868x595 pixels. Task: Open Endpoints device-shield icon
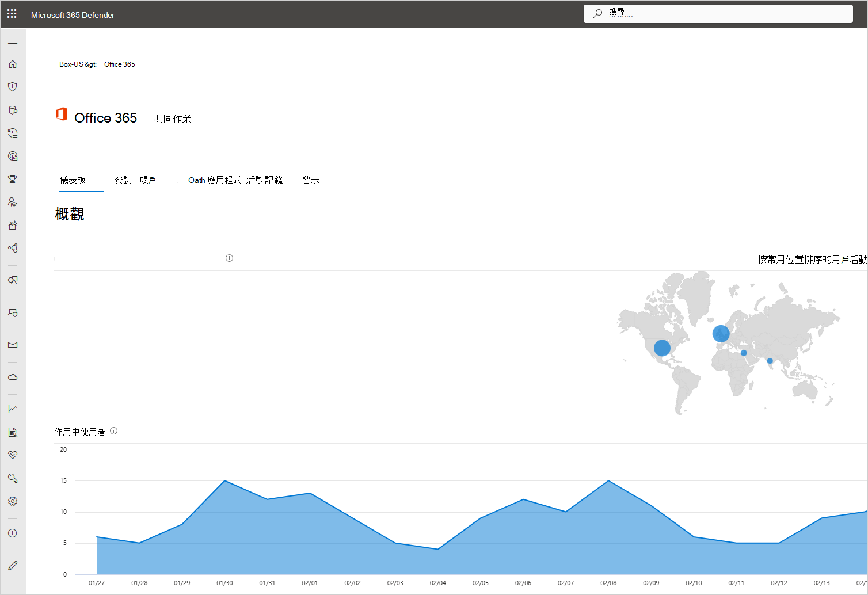pyautogui.click(x=13, y=312)
